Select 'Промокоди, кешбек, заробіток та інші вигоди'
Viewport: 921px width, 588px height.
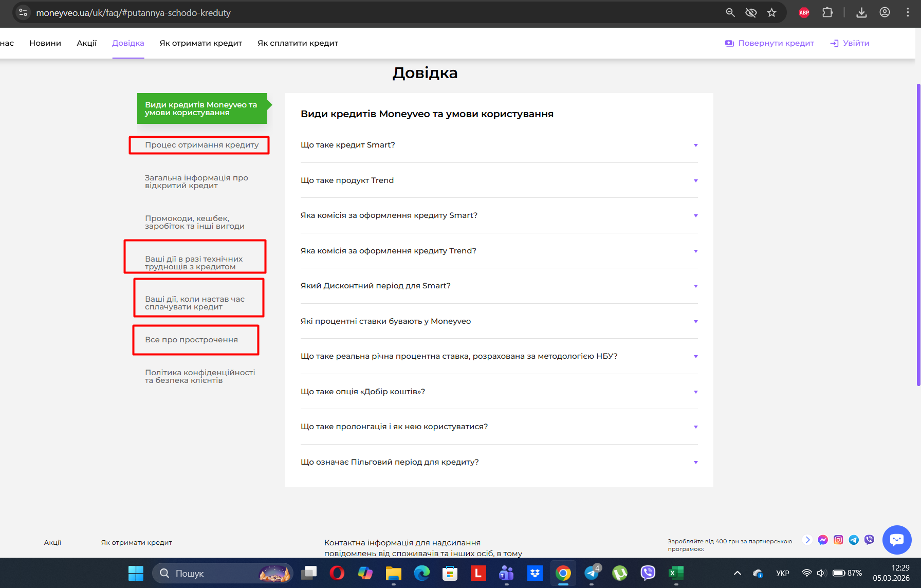click(x=195, y=222)
